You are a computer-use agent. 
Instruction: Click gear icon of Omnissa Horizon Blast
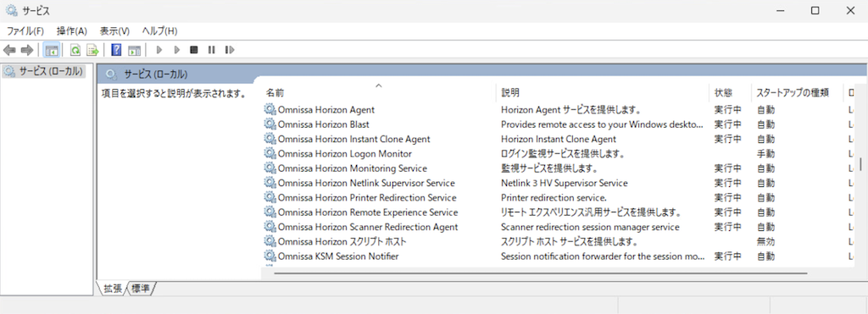click(x=270, y=124)
